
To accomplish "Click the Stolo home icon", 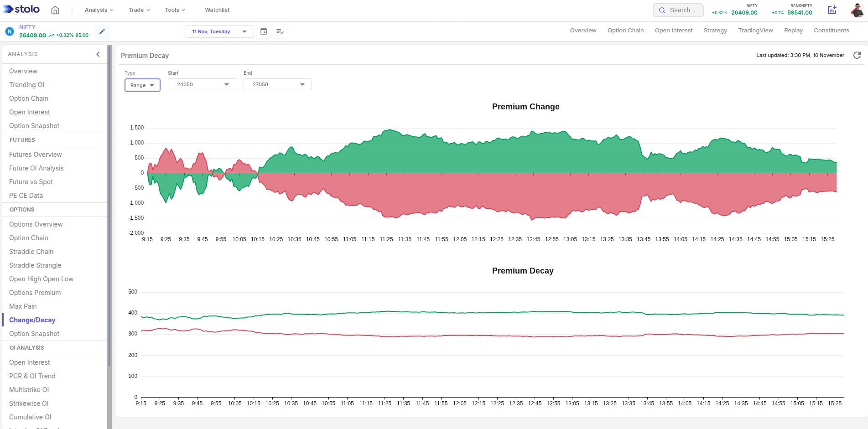I will pyautogui.click(x=55, y=10).
